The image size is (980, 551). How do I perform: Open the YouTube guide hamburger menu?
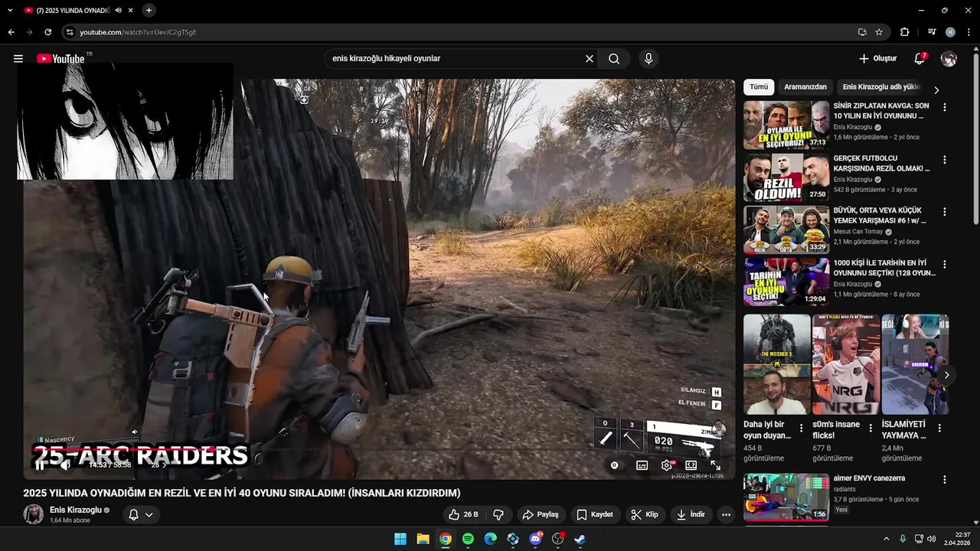pos(18,59)
